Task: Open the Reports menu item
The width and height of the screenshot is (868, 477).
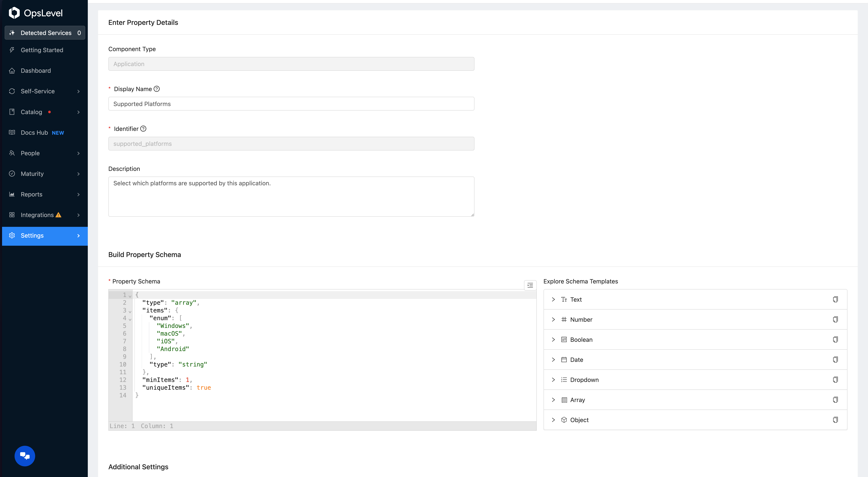Action: coord(44,194)
